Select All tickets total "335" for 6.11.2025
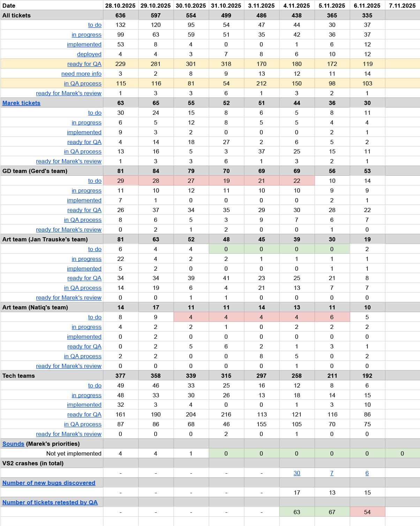The image size is (420, 526). pyautogui.click(x=367, y=15)
